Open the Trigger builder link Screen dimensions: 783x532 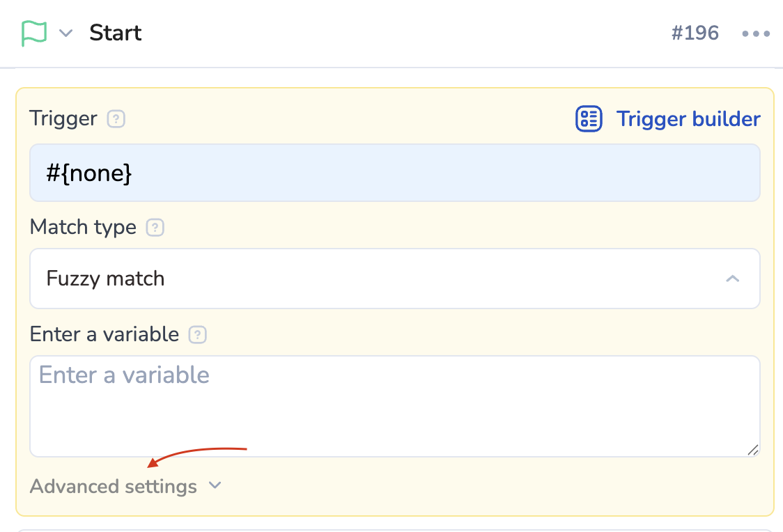(688, 119)
